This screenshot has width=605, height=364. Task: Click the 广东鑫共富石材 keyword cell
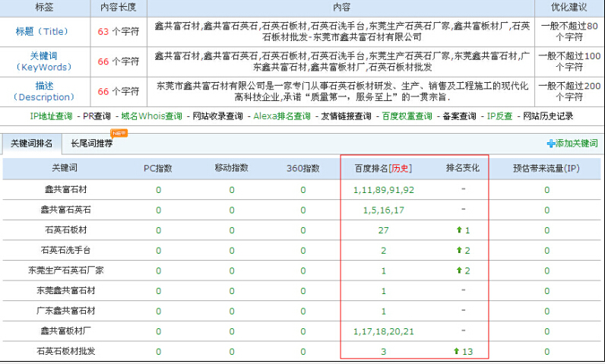click(x=65, y=310)
